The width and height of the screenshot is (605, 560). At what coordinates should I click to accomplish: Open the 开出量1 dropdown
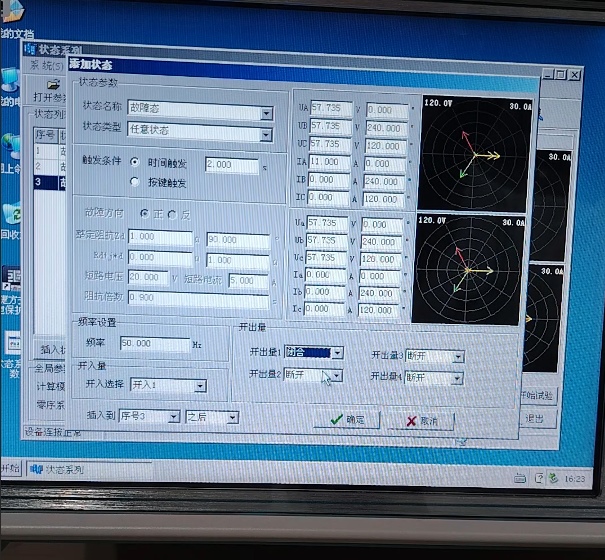337,353
